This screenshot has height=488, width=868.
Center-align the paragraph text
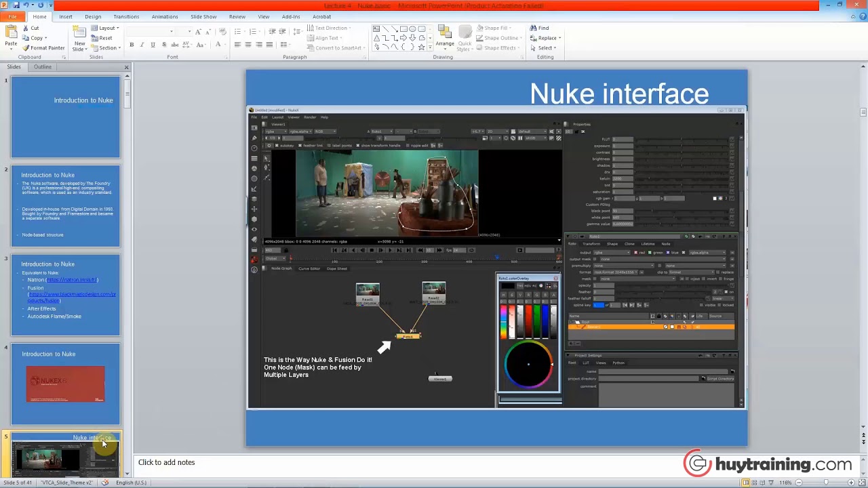pos(248,45)
